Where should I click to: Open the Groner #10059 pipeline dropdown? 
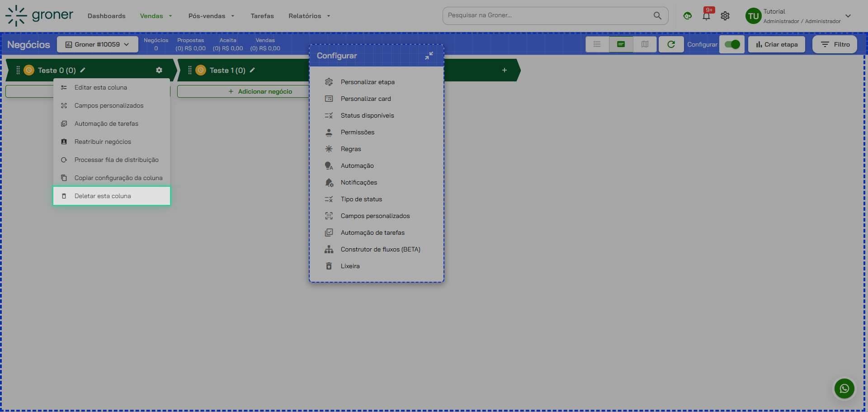[97, 44]
